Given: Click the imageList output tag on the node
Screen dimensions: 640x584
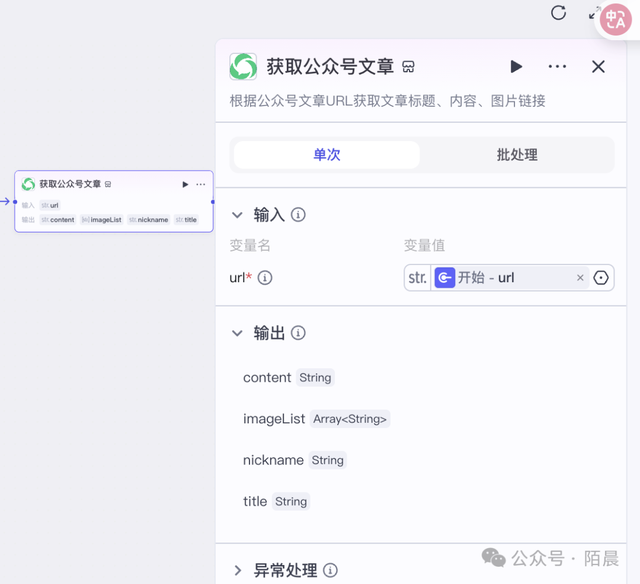Looking at the screenshot, I should click(x=102, y=220).
